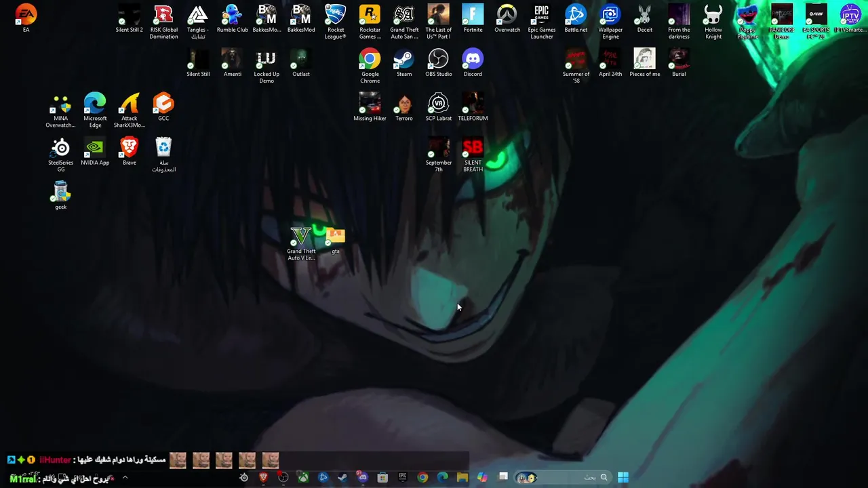Image resolution: width=868 pixels, height=488 pixels.
Task: Select the Poppy Playtime icon
Action: tap(747, 22)
